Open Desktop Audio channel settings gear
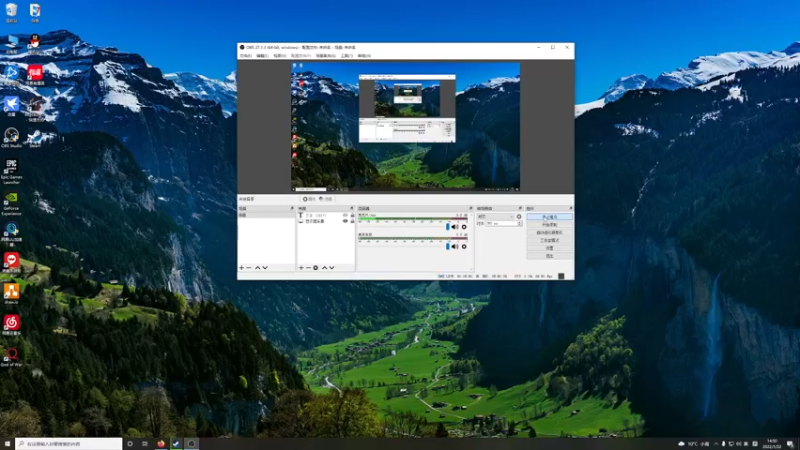This screenshot has width=800, height=450. (x=464, y=246)
